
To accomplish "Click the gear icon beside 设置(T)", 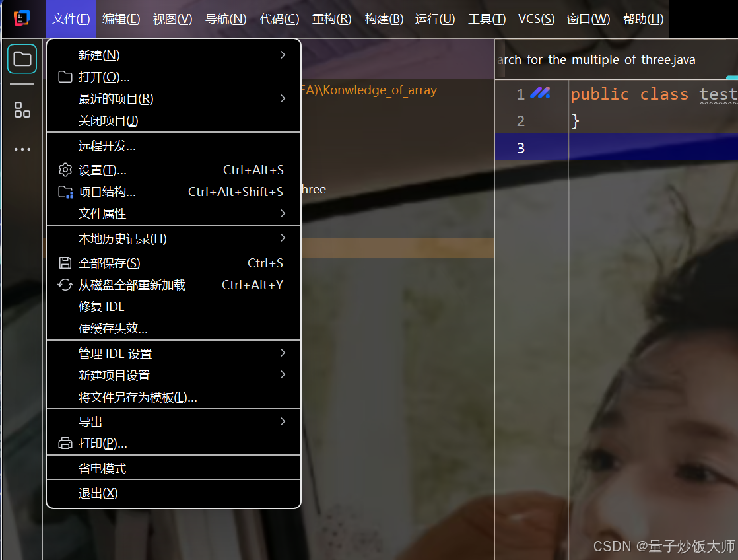I will (x=65, y=170).
